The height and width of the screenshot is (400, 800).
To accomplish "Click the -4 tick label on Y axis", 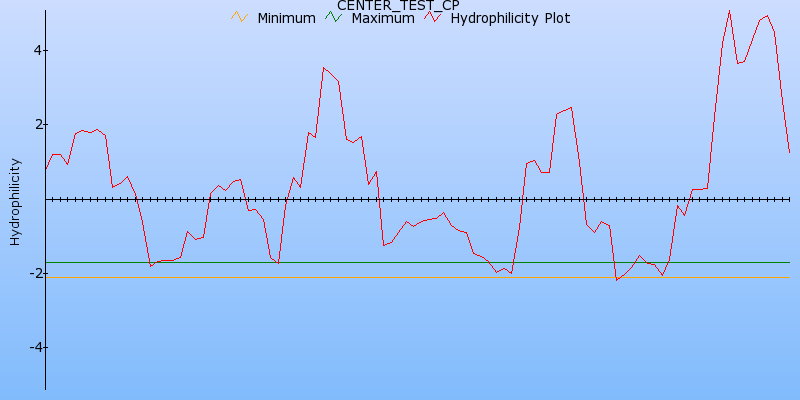I will (x=32, y=347).
